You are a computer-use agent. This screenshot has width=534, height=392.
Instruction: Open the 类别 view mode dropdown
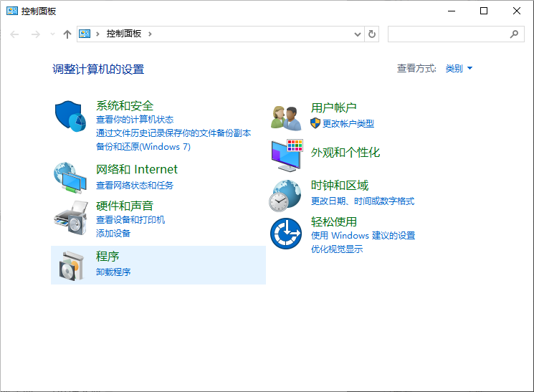click(x=459, y=69)
